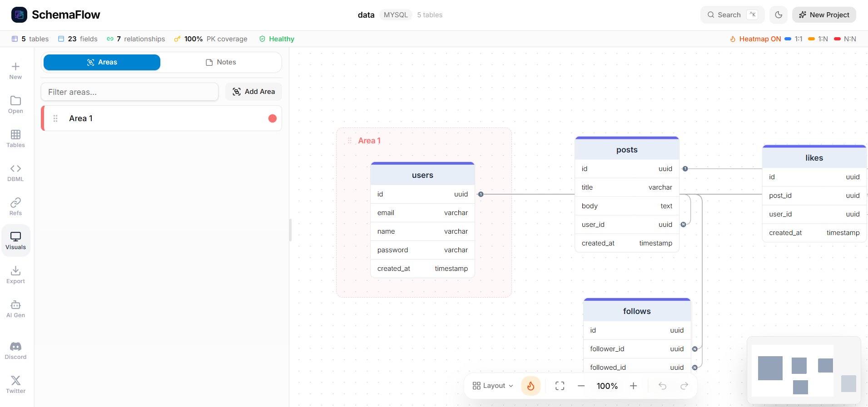868x407 pixels.
Task: Open the DBML editor panel
Action: pos(15,172)
